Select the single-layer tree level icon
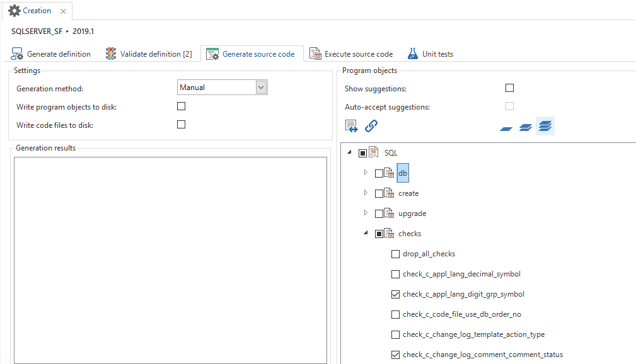The image size is (636, 364). click(506, 128)
